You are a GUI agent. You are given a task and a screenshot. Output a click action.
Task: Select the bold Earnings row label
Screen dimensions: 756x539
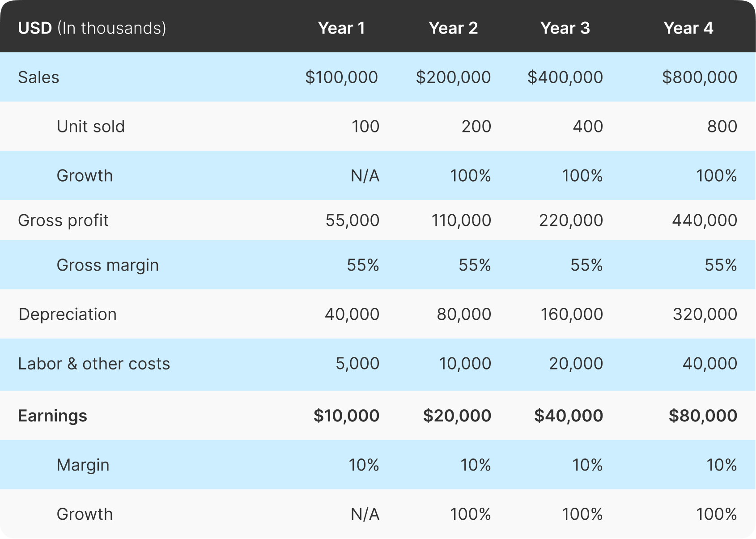pos(52,416)
